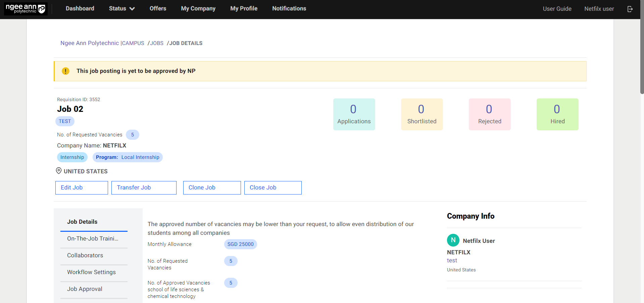
Task: Click the green N avatar icon
Action: point(453,240)
